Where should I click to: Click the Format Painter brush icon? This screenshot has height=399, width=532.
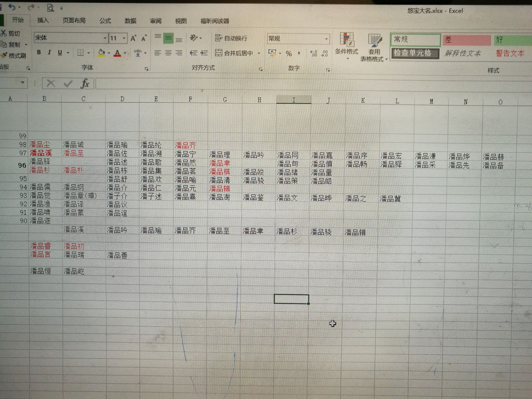[4, 55]
